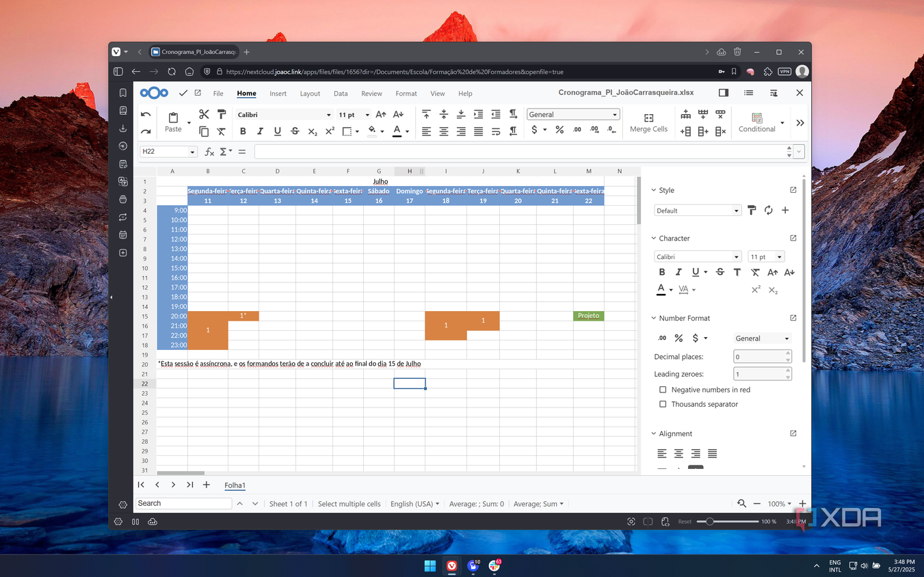Add a new sheet with plus button
Screen dimensions: 924x577
(x=207, y=485)
